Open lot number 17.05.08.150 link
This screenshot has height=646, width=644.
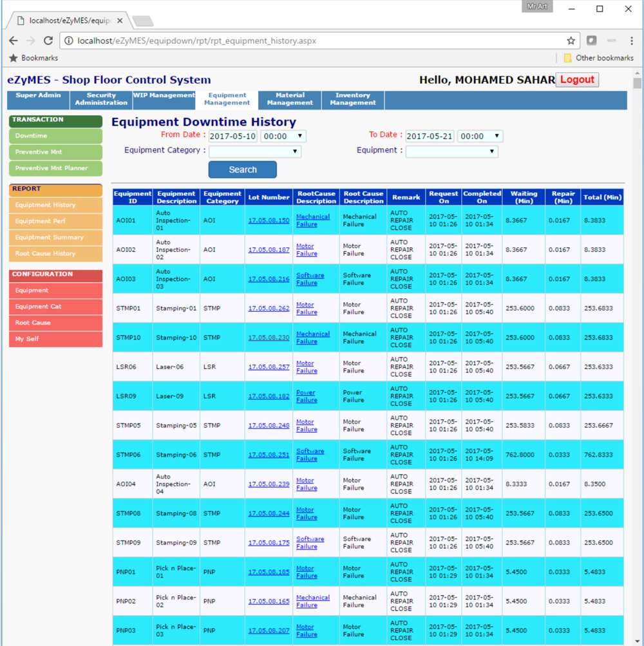pos(269,221)
